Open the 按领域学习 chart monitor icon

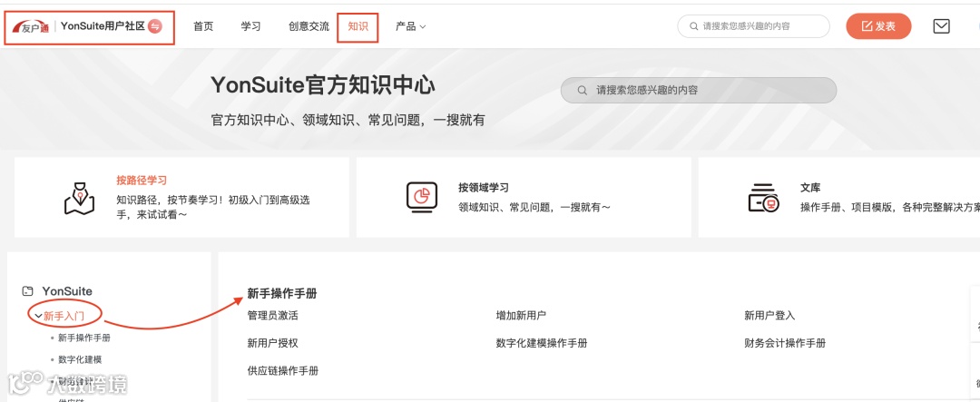click(422, 197)
